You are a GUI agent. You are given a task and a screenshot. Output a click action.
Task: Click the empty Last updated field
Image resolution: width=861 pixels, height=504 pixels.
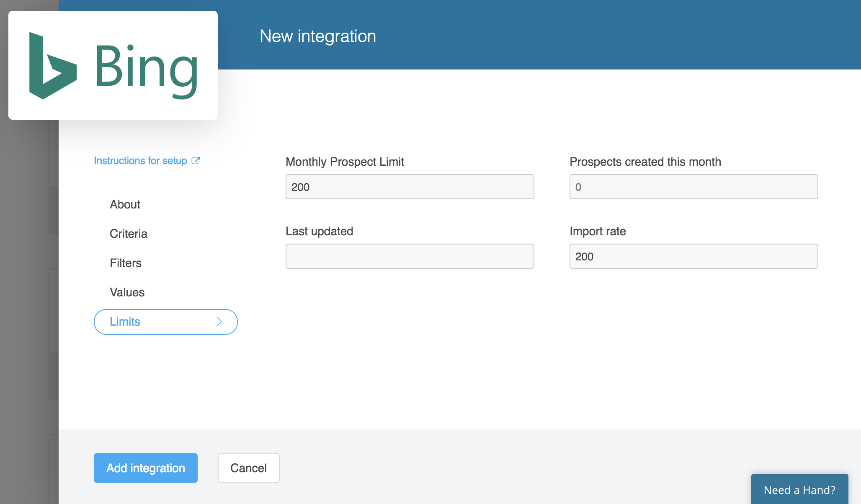[x=410, y=256]
